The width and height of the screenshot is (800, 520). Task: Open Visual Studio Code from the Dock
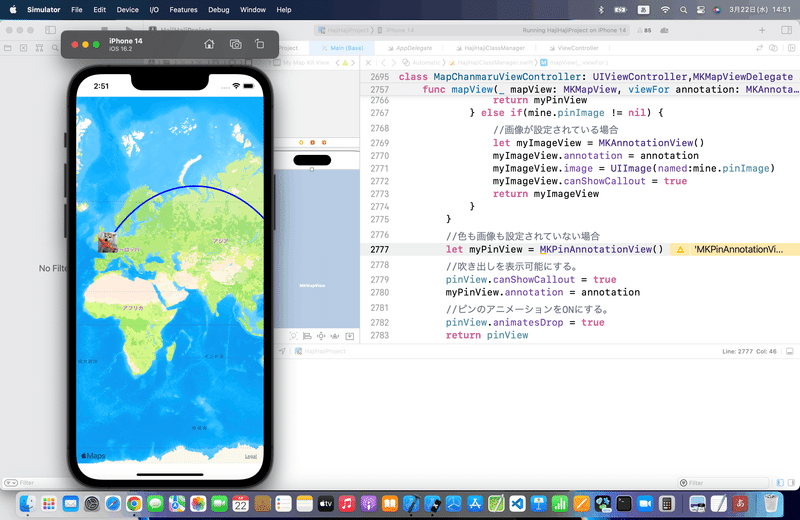[517, 504]
